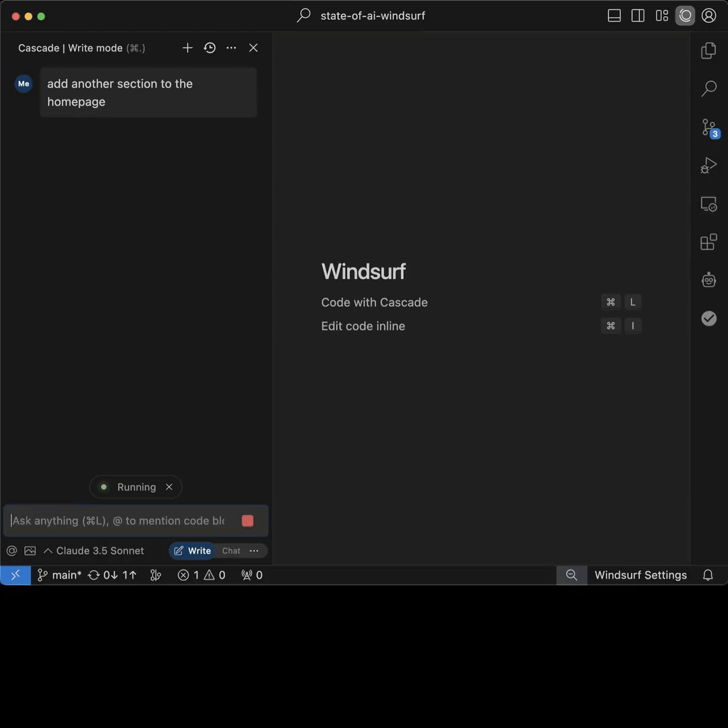Click the branch graph status bar icon
Viewport: 728px width, 728px height.
tap(156, 575)
